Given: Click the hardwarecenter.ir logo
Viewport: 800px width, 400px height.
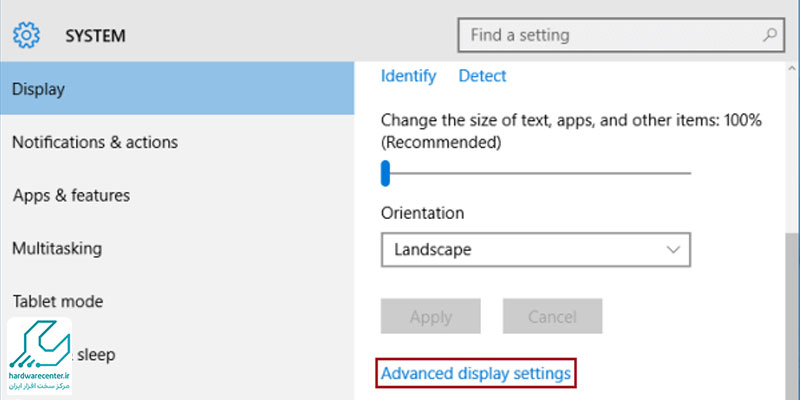Looking at the screenshot, I should coord(40,357).
